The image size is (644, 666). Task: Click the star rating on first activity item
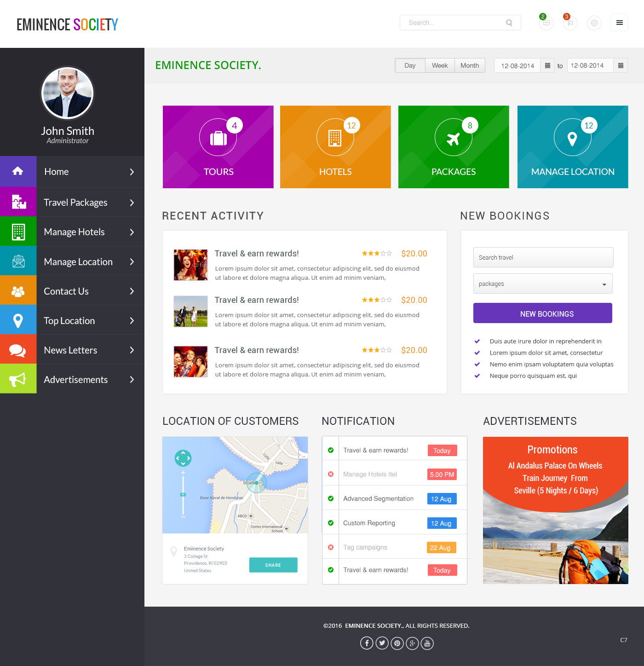tap(377, 253)
